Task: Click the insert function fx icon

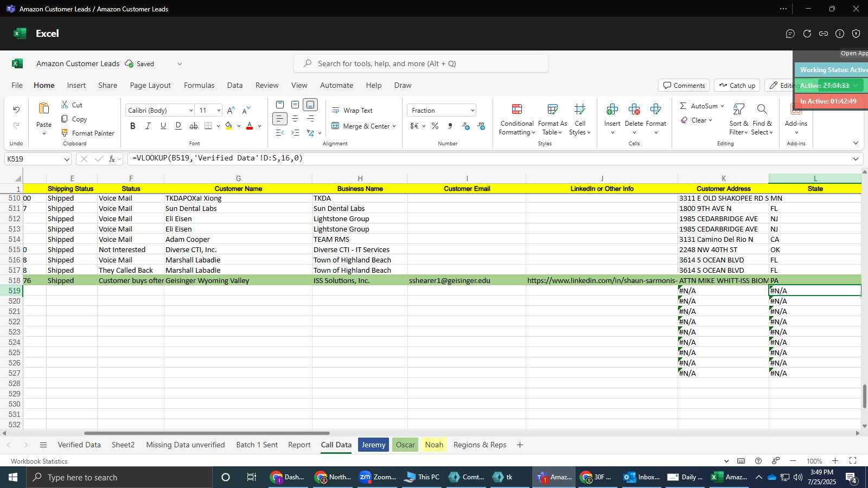Action: (112, 159)
